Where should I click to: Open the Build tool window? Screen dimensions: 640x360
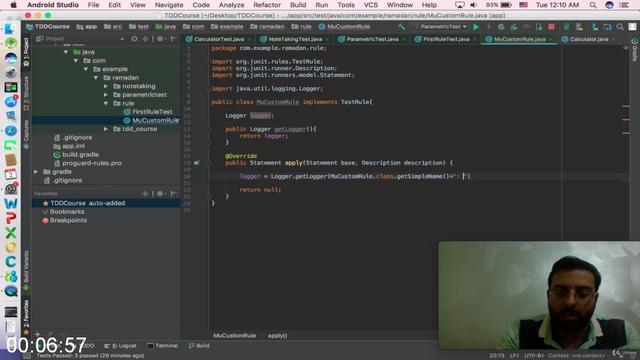[199, 346]
